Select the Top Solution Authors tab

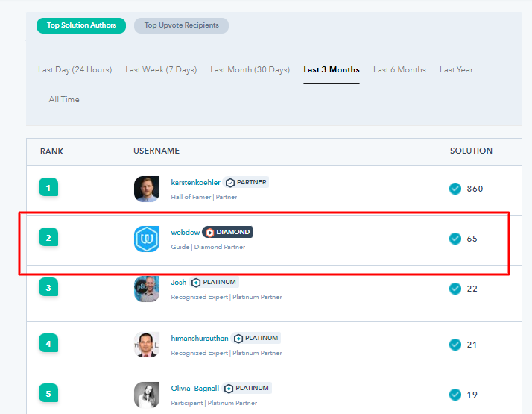pyautogui.click(x=81, y=25)
